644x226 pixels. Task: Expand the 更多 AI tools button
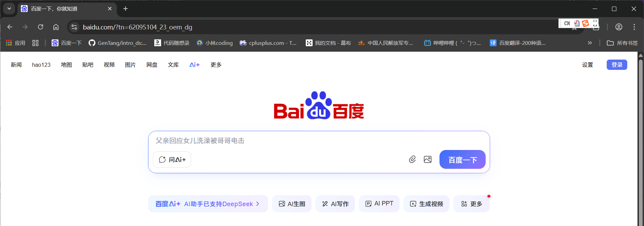[472, 204]
